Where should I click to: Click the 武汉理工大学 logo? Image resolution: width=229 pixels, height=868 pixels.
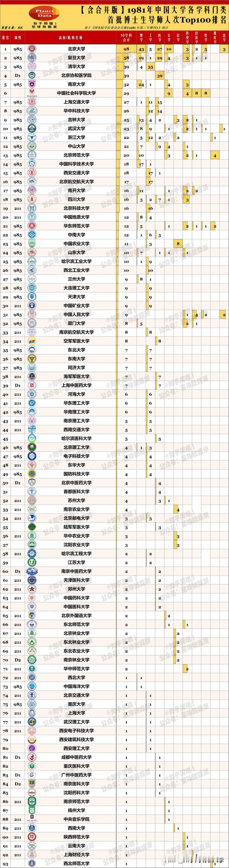(32, 722)
